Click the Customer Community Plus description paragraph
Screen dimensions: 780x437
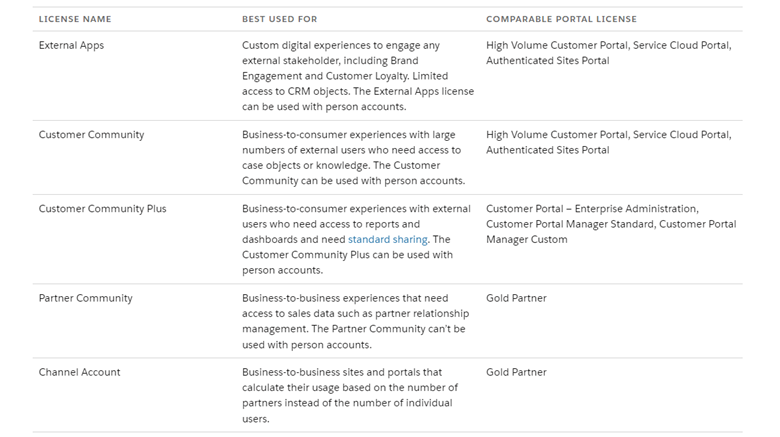point(356,239)
